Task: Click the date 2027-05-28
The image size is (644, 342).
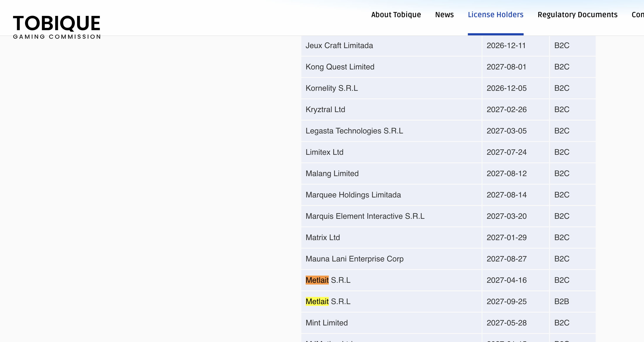Action: point(506,323)
